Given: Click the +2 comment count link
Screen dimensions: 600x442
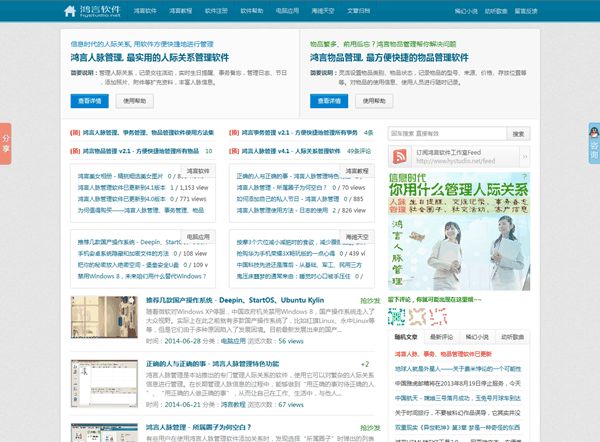Looking at the screenshot, I should (x=365, y=364).
